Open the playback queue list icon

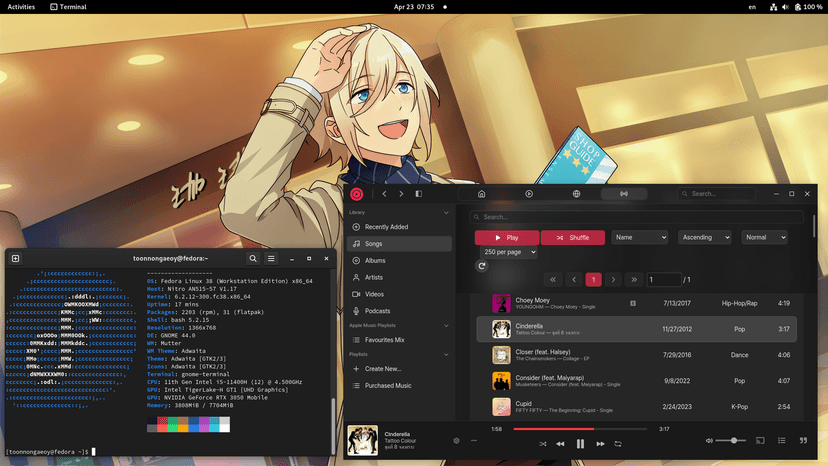(x=781, y=441)
